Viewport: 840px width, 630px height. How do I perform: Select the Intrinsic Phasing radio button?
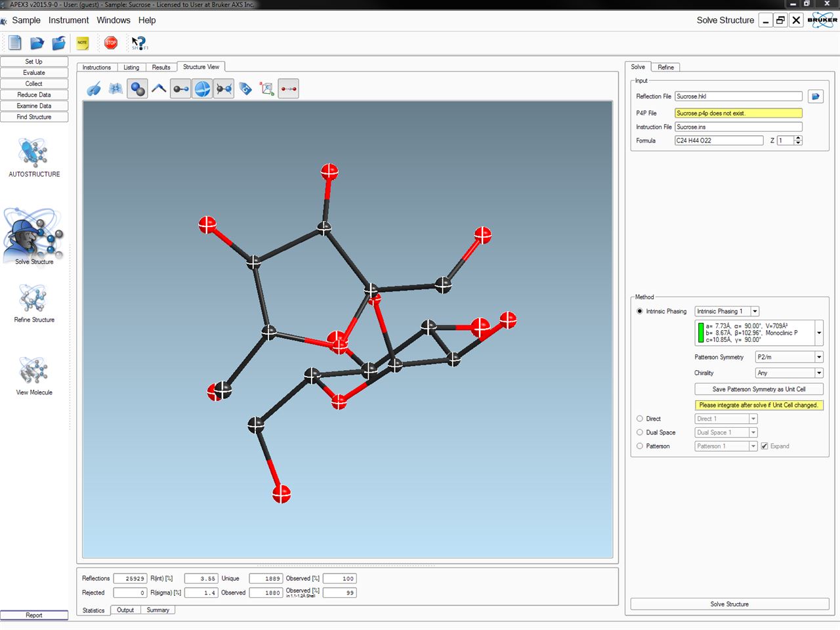[640, 311]
